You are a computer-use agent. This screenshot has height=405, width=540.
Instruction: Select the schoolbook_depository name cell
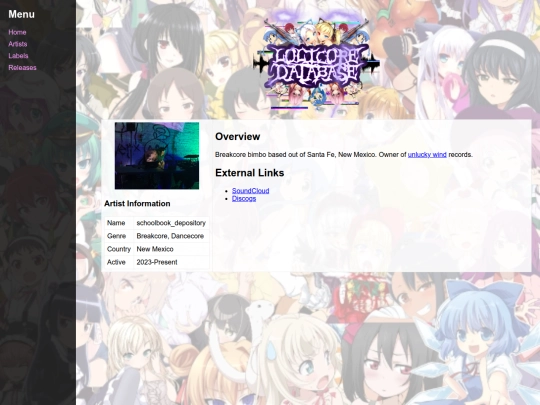click(x=171, y=223)
